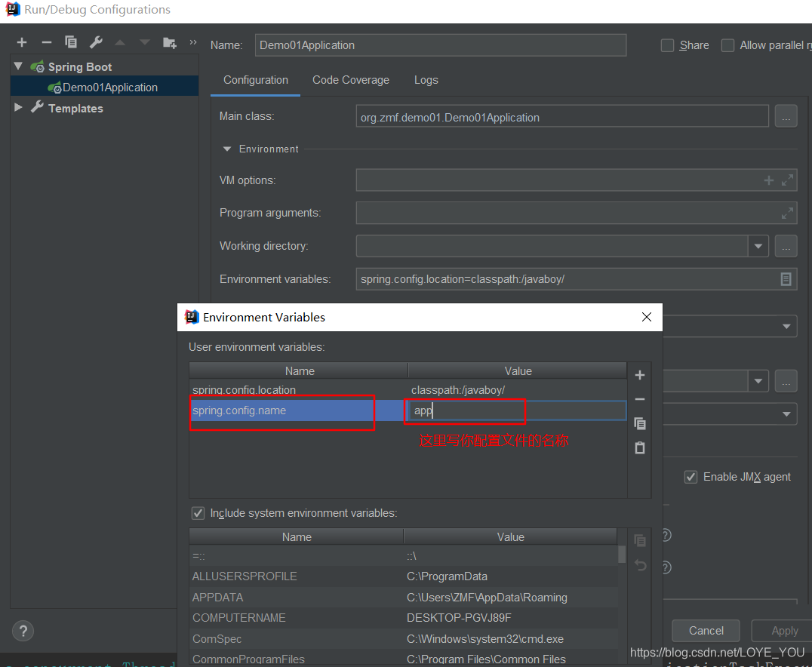Toggle the Share checkbox

pyautogui.click(x=667, y=45)
